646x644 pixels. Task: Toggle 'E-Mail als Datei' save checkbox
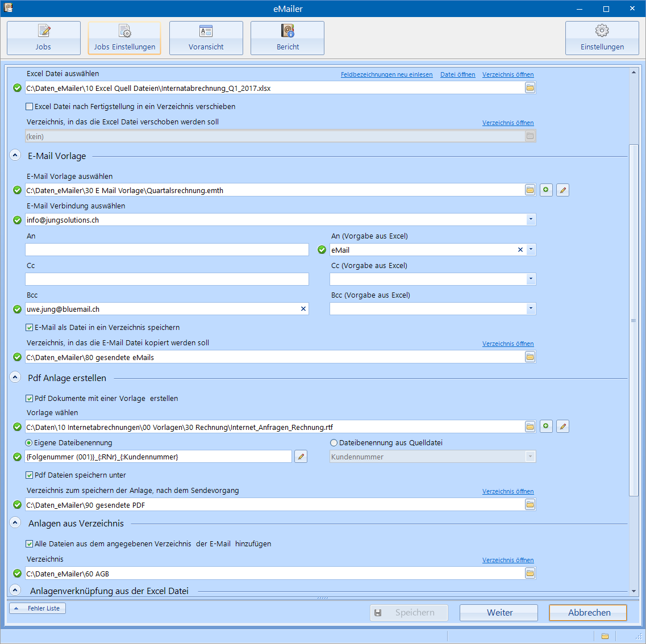coord(30,328)
